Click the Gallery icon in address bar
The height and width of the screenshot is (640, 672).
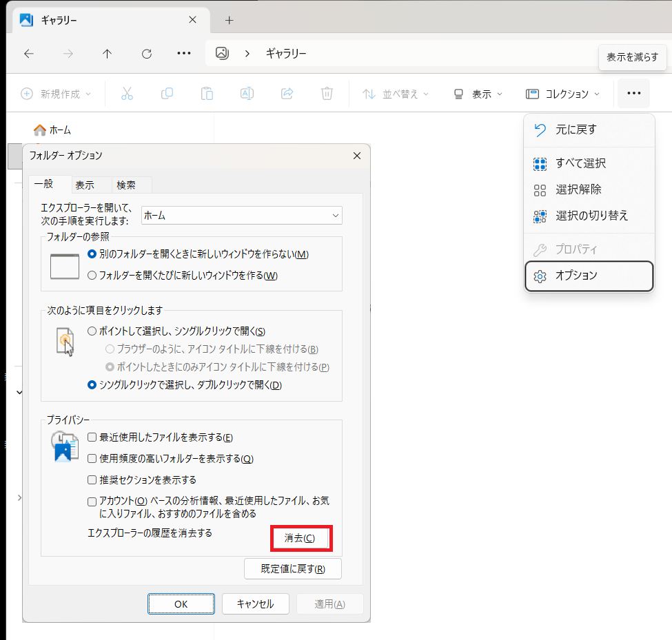222,53
